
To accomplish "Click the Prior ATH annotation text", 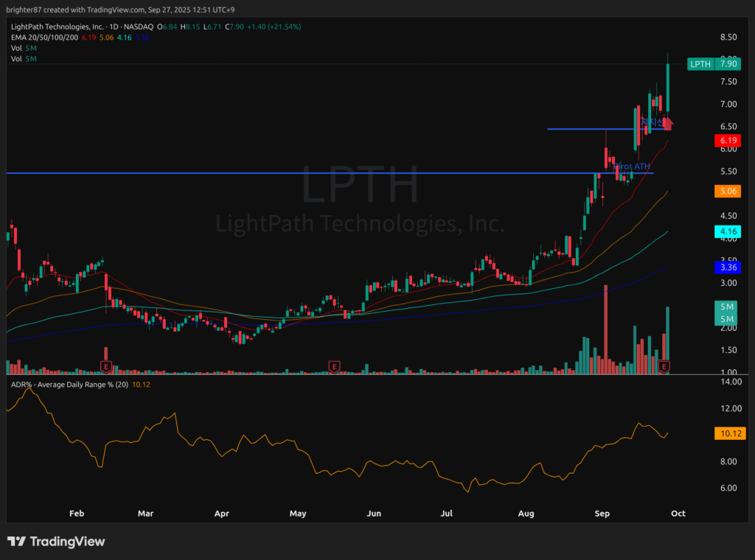I will point(632,167).
